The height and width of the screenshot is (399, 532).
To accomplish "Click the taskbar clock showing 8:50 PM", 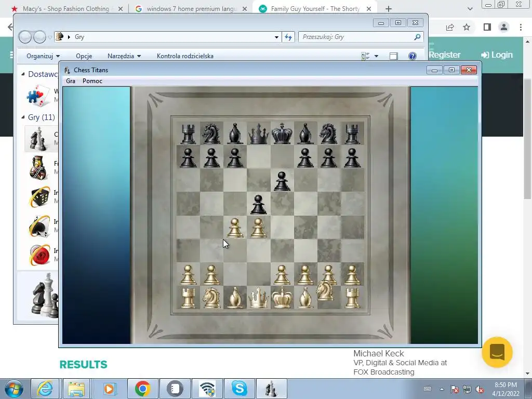I will tap(506, 389).
